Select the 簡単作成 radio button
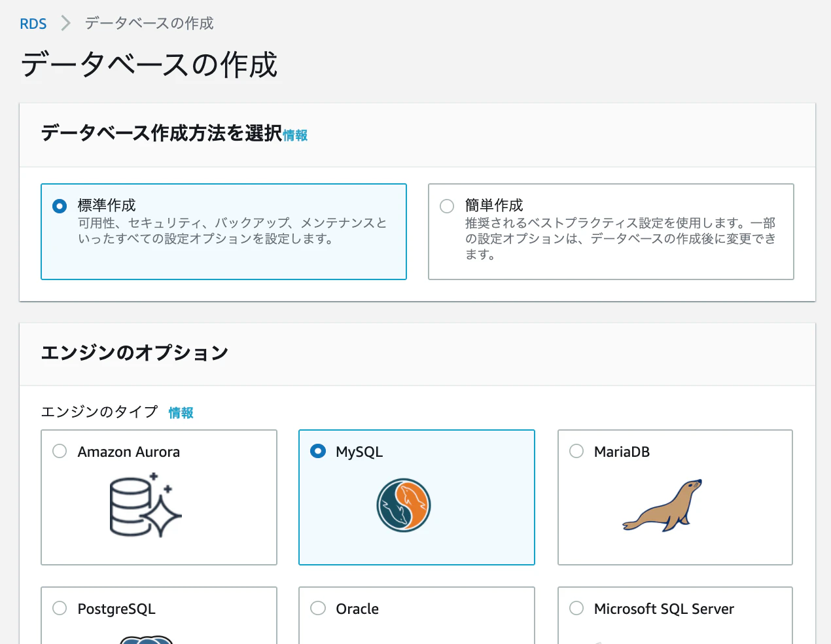Image resolution: width=831 pixels, height=644 pixels. (x=447, y=206)
